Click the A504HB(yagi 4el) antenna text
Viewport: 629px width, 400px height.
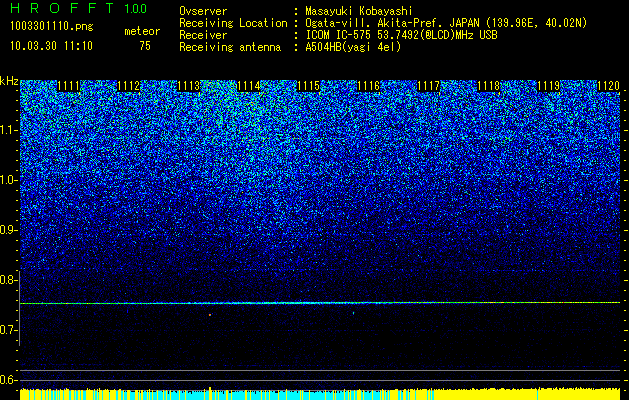(353, 47)
